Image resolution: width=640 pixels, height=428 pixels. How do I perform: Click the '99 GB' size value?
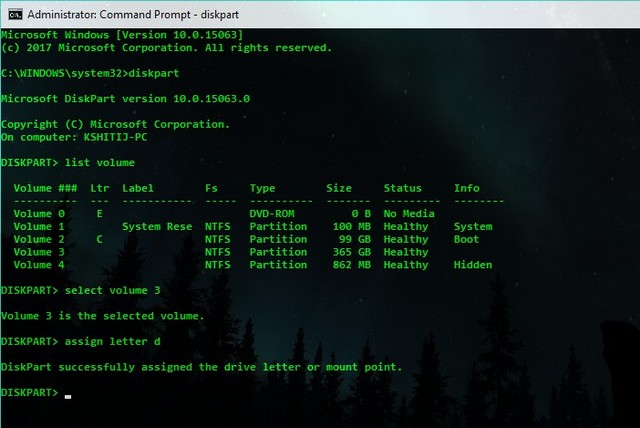[x=355, y=239]
